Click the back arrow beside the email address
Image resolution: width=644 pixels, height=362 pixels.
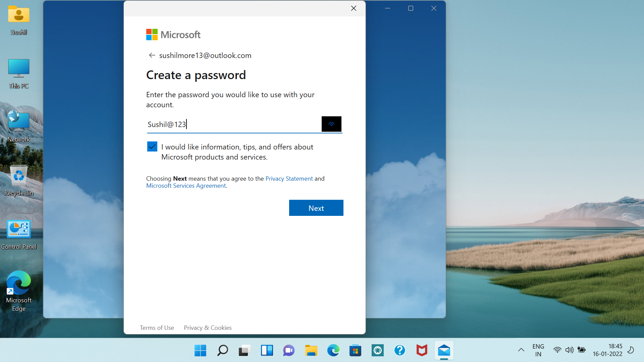(152, 55)
